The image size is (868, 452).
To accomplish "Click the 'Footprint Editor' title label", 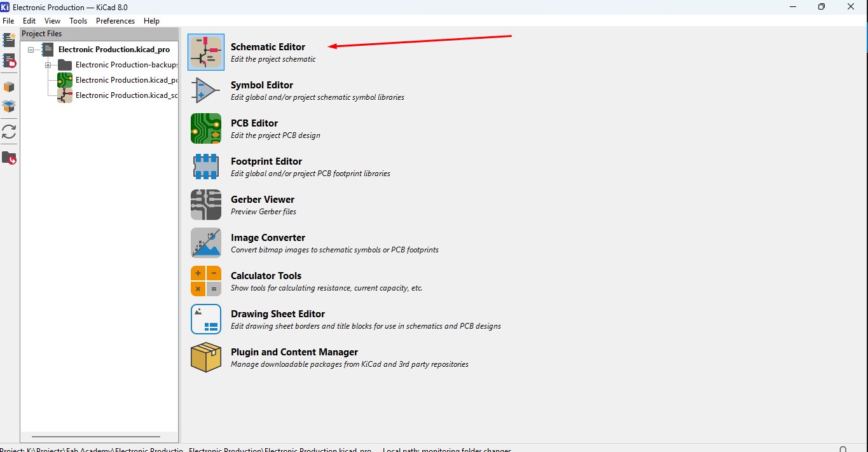I will tap(266, 161).
